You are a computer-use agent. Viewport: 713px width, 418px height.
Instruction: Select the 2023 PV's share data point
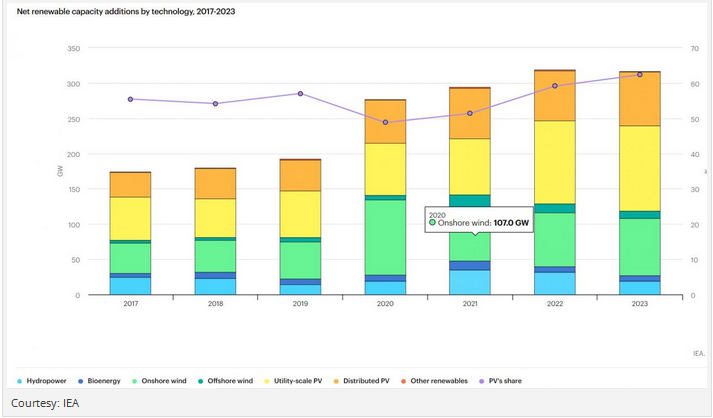640,75
